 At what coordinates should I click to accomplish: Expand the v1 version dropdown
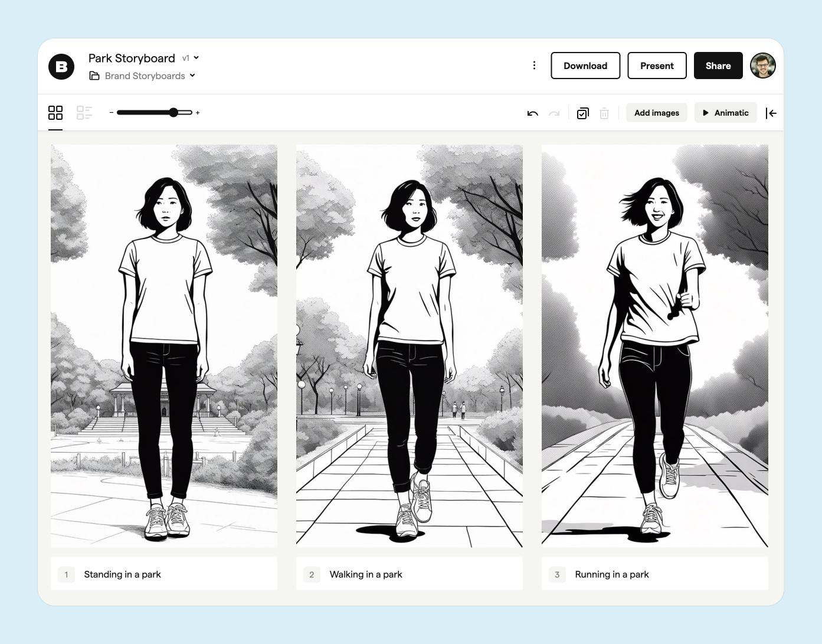pos(191,58)
